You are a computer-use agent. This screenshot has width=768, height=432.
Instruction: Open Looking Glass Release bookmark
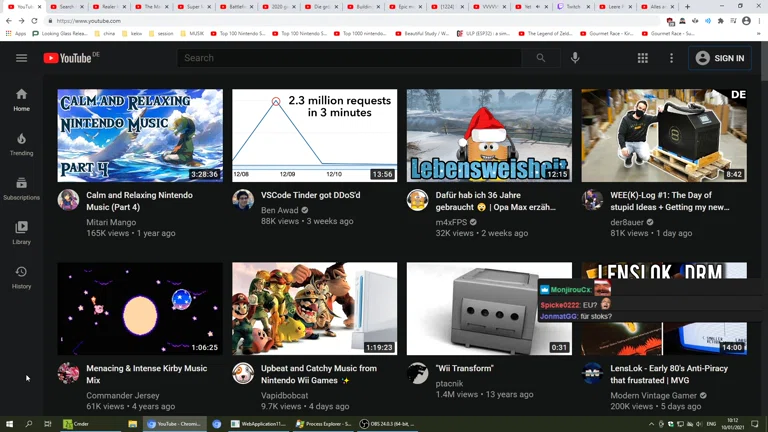click(x=60, y=33)
